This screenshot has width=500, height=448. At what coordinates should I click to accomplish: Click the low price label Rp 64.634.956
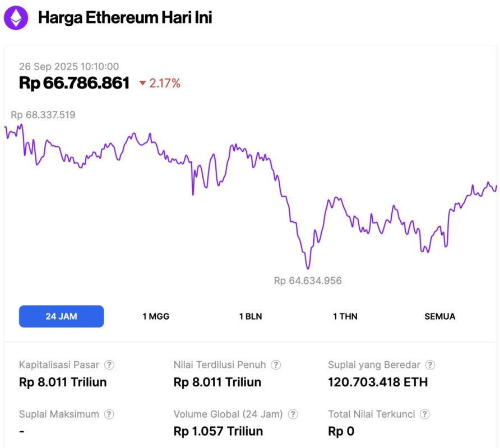tap(307, 281)
